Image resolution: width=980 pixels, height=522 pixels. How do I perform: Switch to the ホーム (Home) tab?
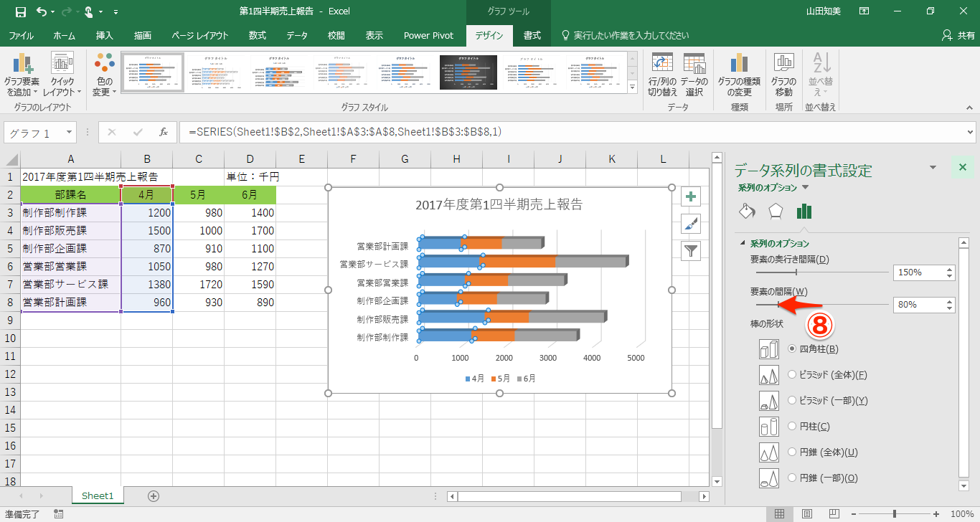pos(64,35)
